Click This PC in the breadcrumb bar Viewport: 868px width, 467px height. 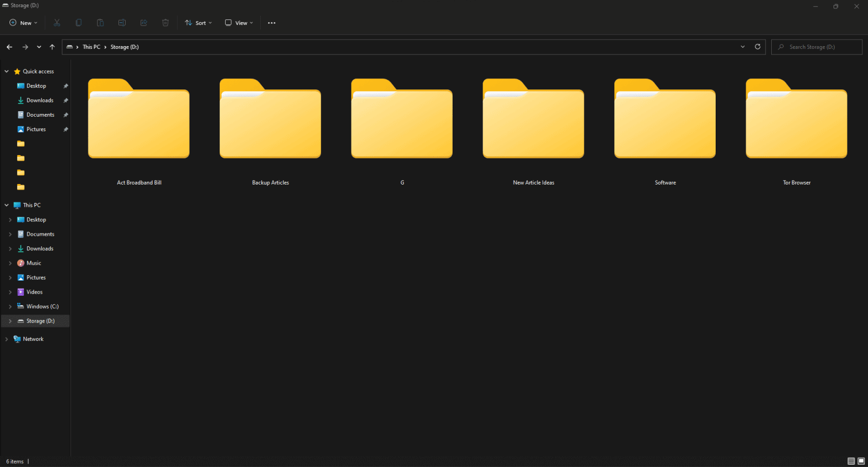[x=91, y=47]
